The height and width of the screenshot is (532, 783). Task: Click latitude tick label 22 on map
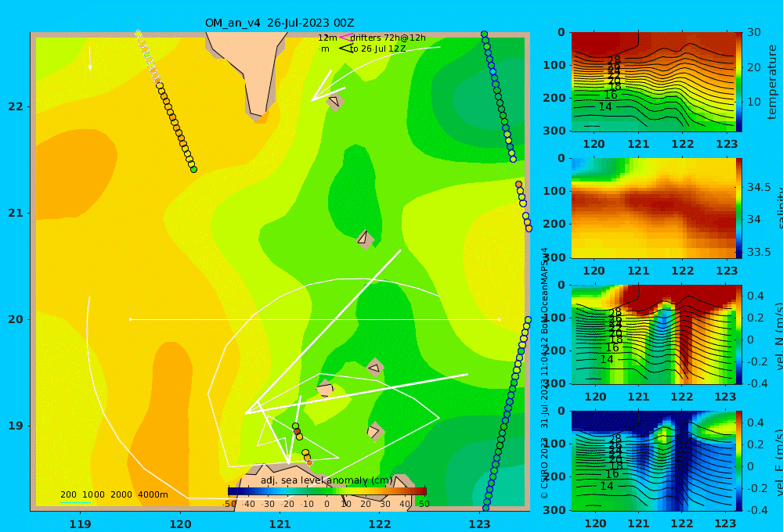coord(16,106)
